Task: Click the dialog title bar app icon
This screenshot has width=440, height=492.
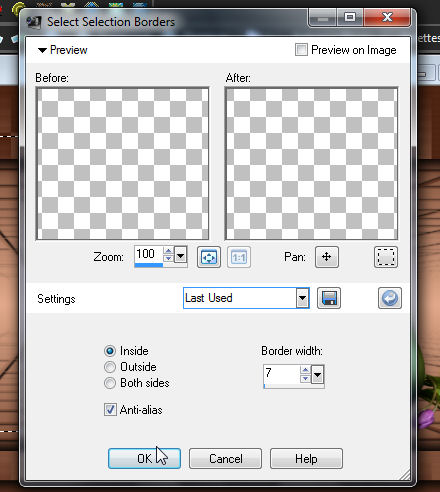Action: [x=34, y=22]
